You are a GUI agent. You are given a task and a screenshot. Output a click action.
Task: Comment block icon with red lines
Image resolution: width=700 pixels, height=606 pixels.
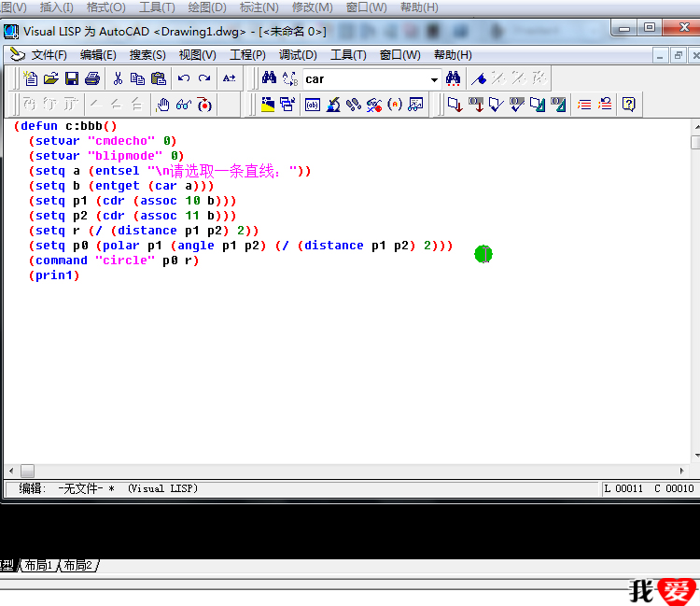[584, 105]
